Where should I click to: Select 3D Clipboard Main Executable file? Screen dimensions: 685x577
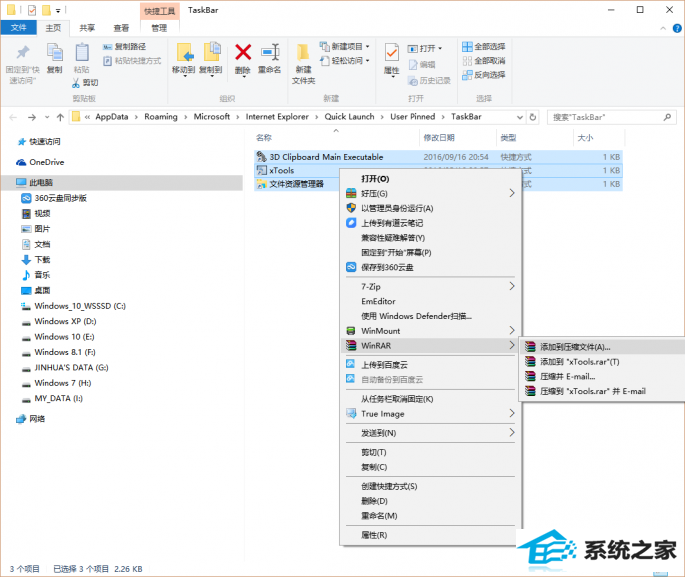coord(438,157)
